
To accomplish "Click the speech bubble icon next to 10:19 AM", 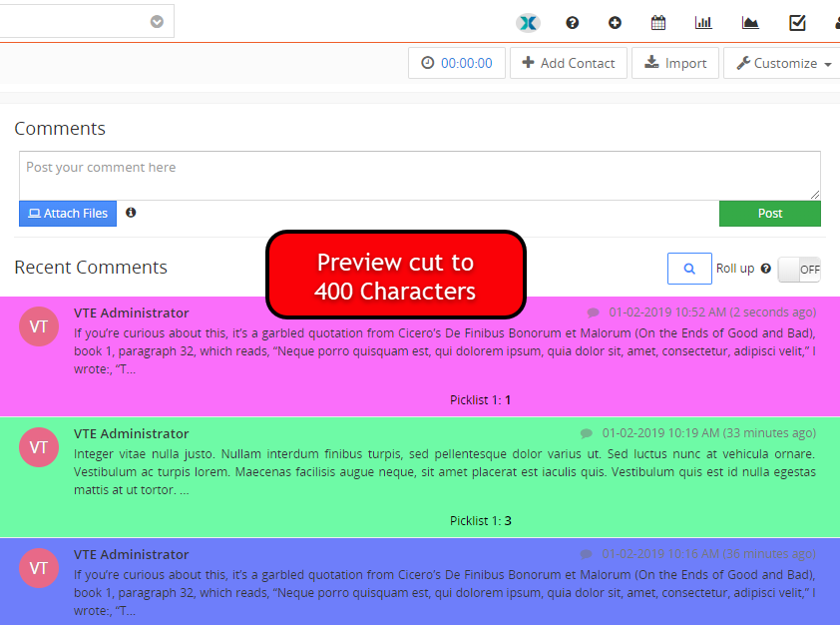I will point(587,433).
